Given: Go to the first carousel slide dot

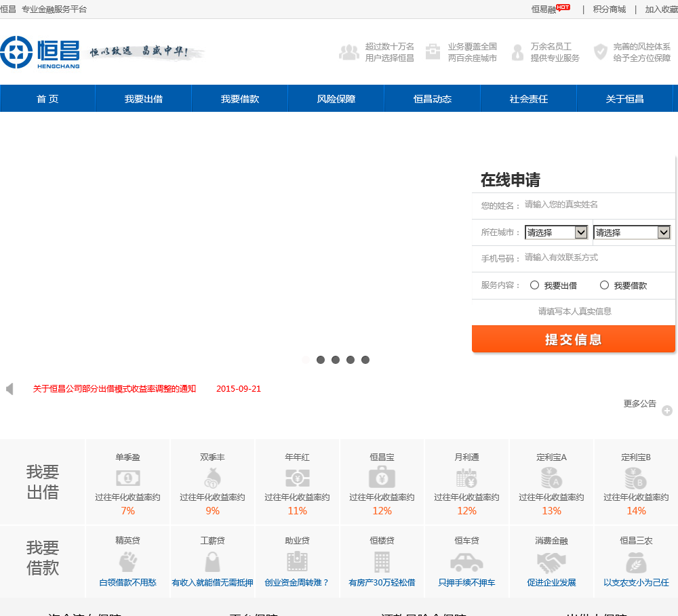Looking at the screenshot, I should (306, 360).
